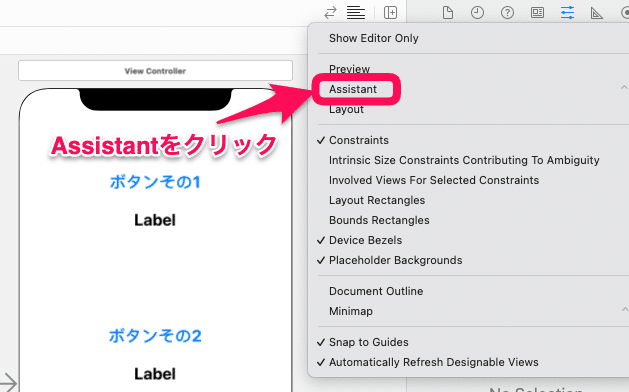This screenshot has height=392, width=629.
Task: Choose Layout from the editor menu
Action: tap(346, 109)
